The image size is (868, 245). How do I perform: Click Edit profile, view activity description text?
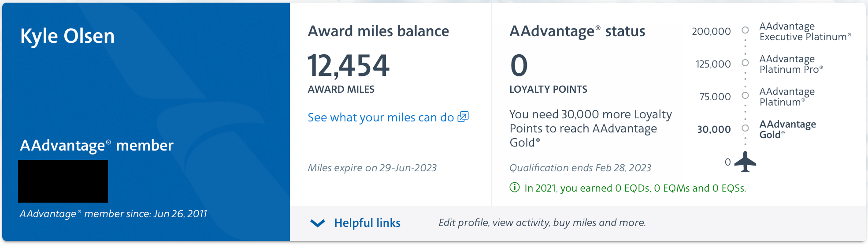tap(542, 222)
